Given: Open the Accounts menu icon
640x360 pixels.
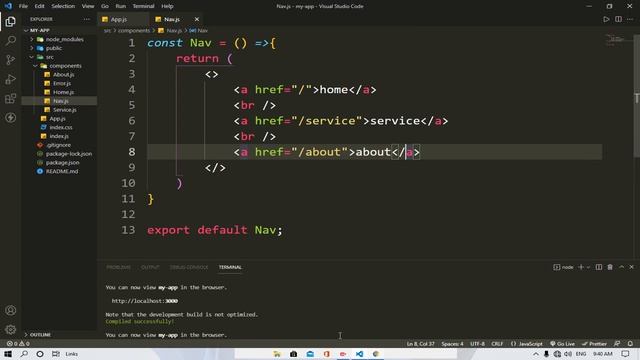Looking at the screenshot, I should point(11,310).
